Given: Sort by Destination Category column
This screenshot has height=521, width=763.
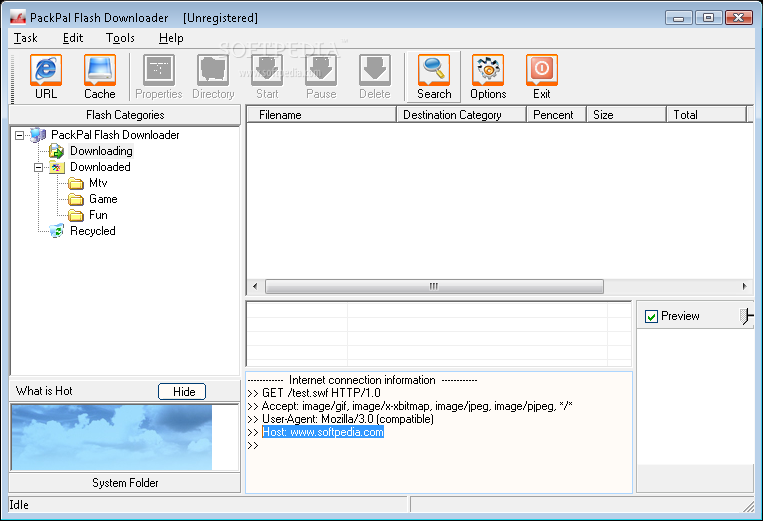Looking at the screenshot, I should coord(461,115).
